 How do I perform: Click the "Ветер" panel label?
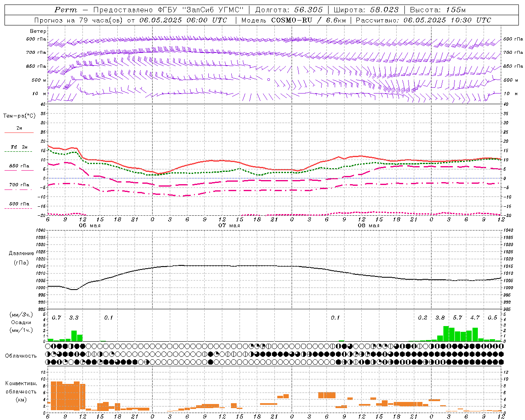[x=38, y=31]
